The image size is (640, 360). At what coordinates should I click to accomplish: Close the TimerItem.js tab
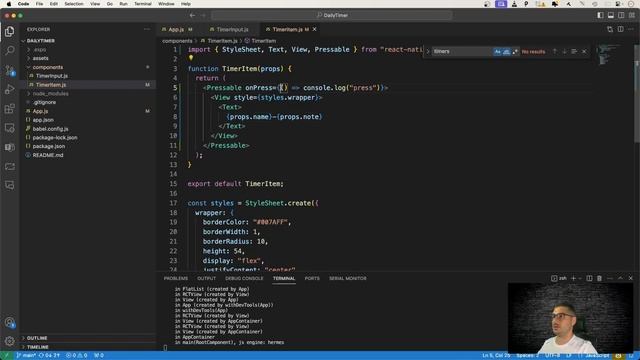point(314,29)
